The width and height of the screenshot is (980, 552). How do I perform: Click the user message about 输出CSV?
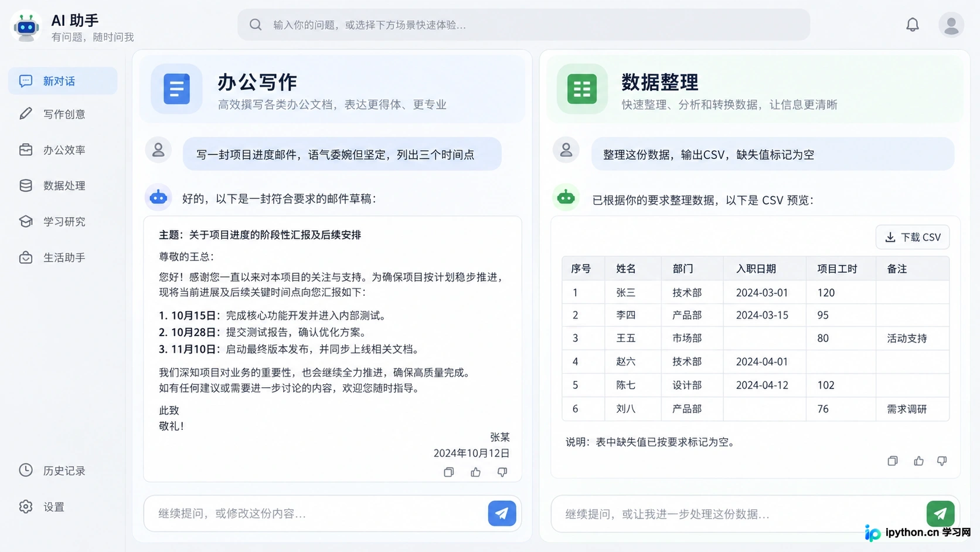pos(773,154)
